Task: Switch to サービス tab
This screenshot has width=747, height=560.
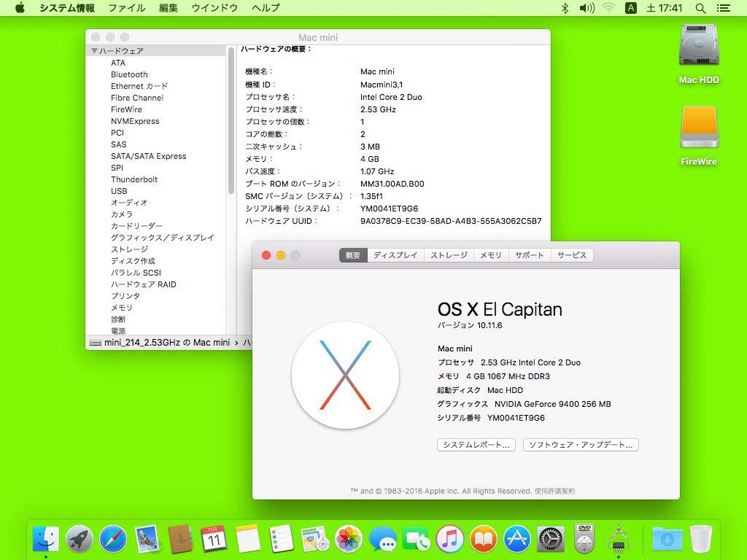Action: click(572, 255)
